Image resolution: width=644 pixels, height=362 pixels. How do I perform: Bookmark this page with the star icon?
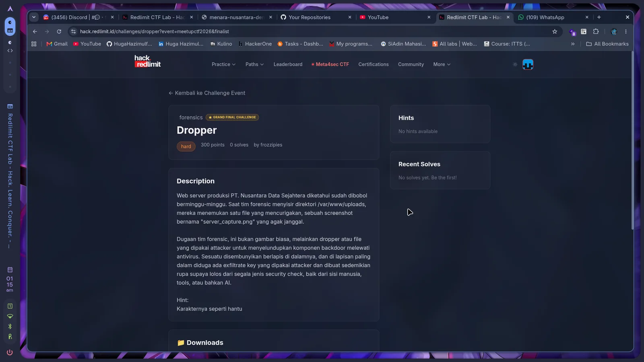555,31
